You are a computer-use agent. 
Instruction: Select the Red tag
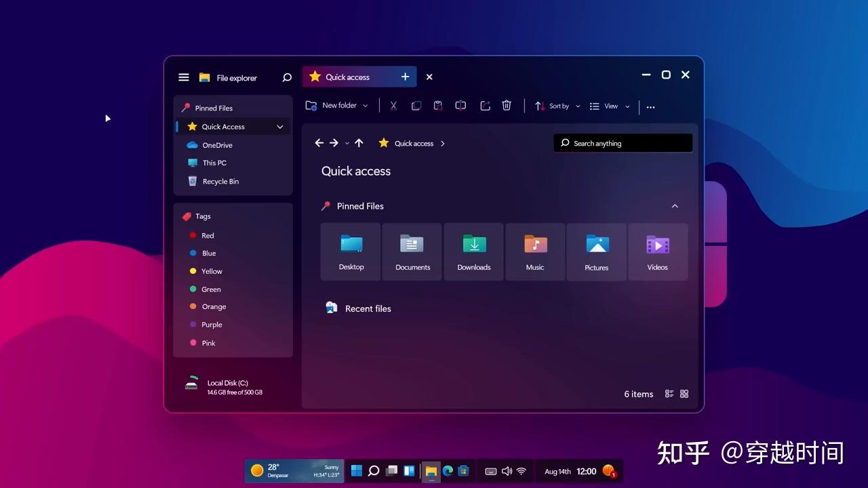207,235
